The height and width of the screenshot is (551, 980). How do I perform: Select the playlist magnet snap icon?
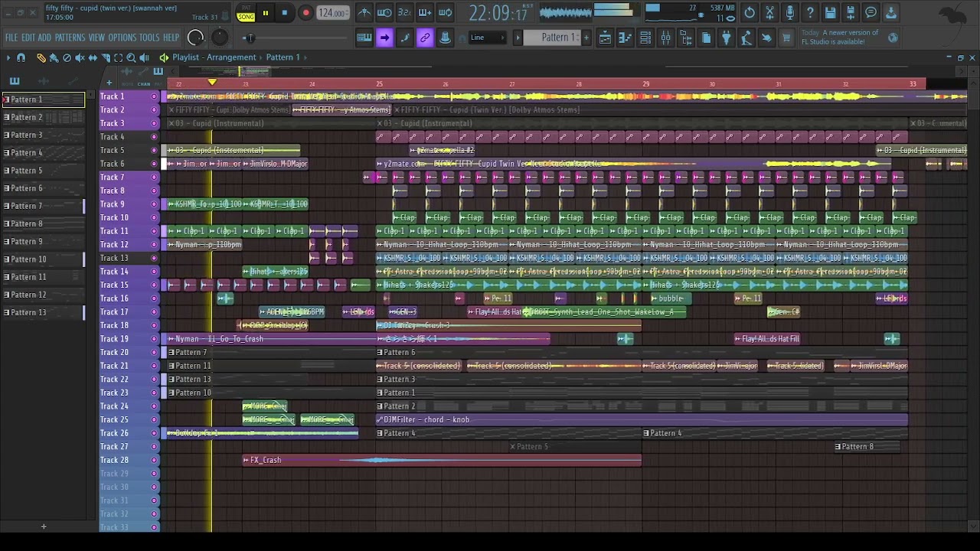[21, 57]
